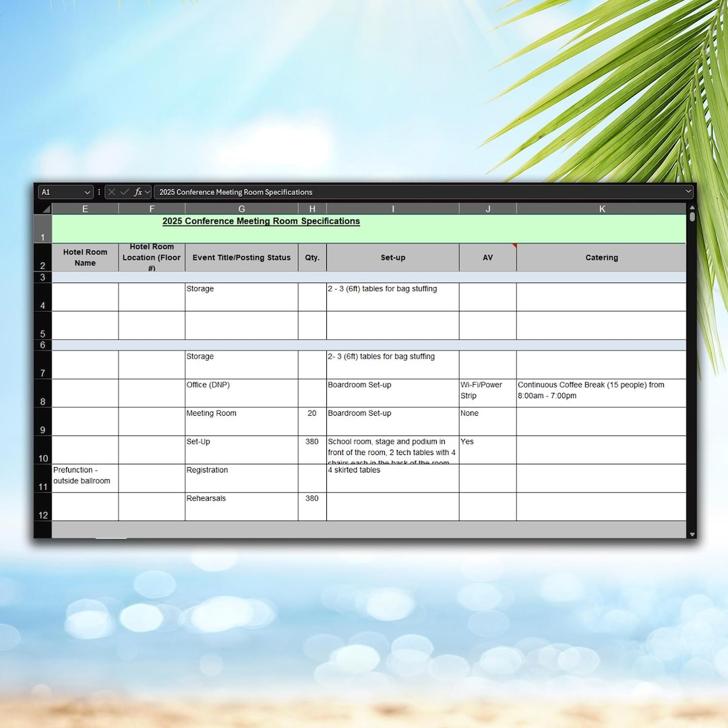Open the fx dropdown chevron
Viewport: 728px width, 728px height.
pos(147,192)
